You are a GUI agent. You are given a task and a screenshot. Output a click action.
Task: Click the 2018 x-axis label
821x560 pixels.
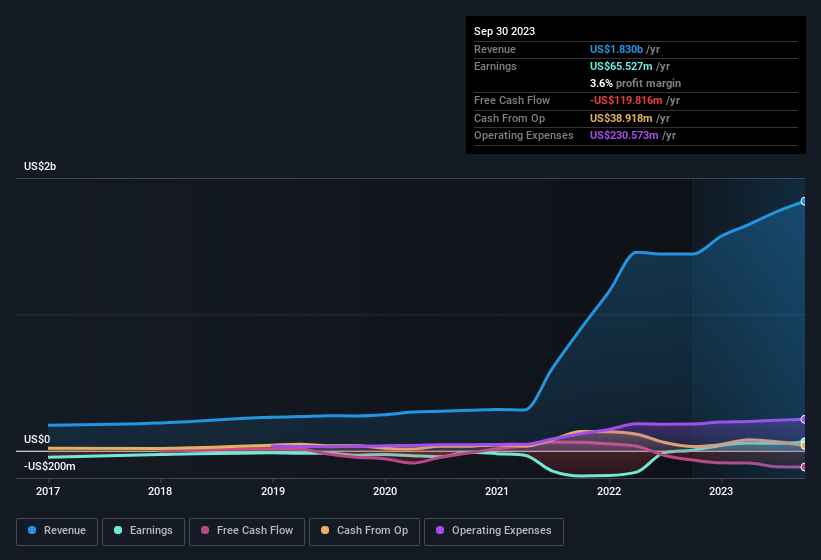click(x=160, y=491)
